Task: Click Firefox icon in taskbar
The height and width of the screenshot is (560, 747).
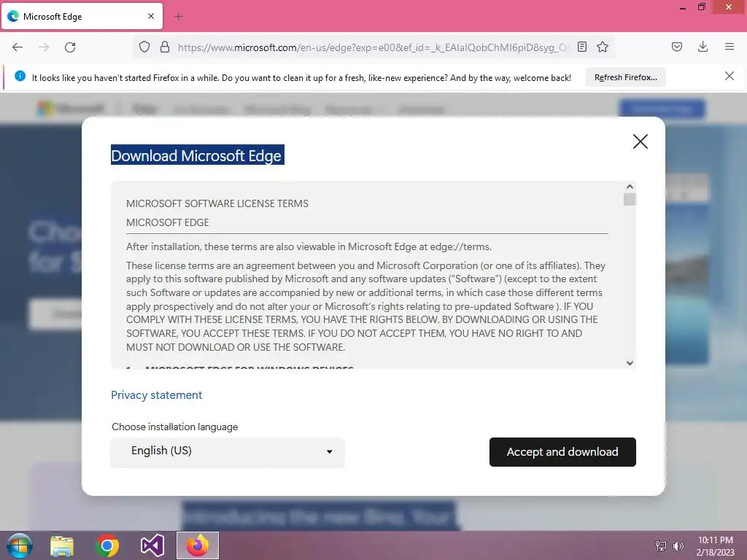Action: click(x=197, y=545)
